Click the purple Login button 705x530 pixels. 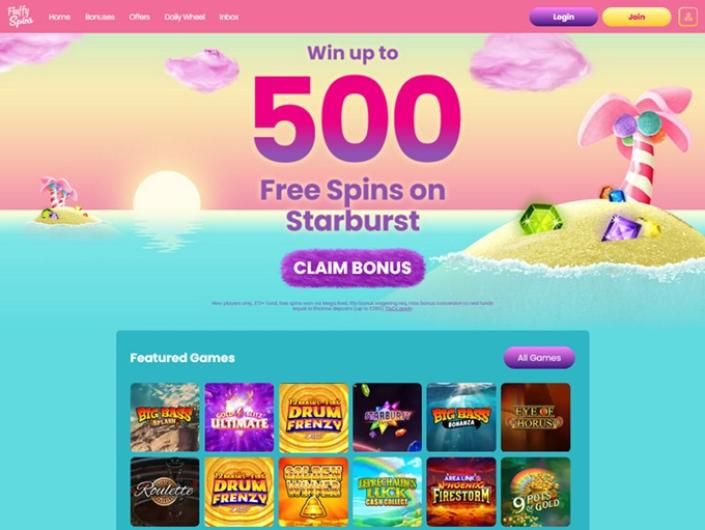[563, 17]
